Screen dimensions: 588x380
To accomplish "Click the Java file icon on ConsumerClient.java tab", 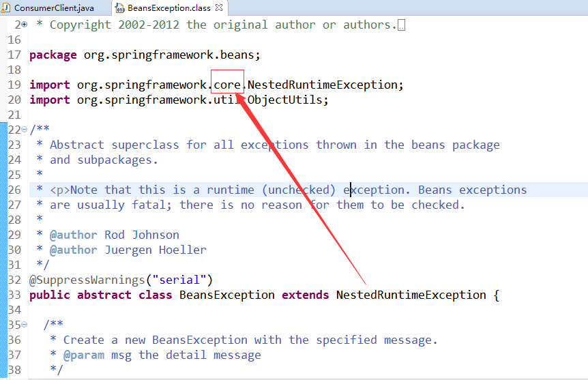I will [x=6, y=8].
